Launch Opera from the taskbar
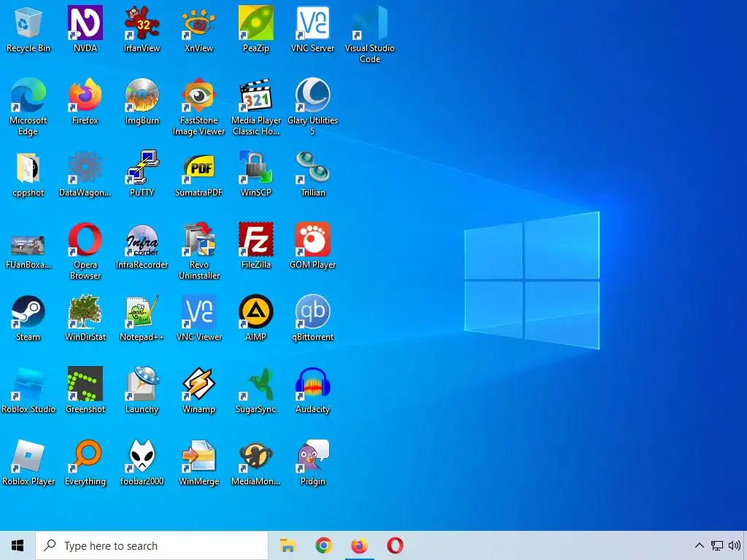Screen dimensions: 747x560 [395, 545]
